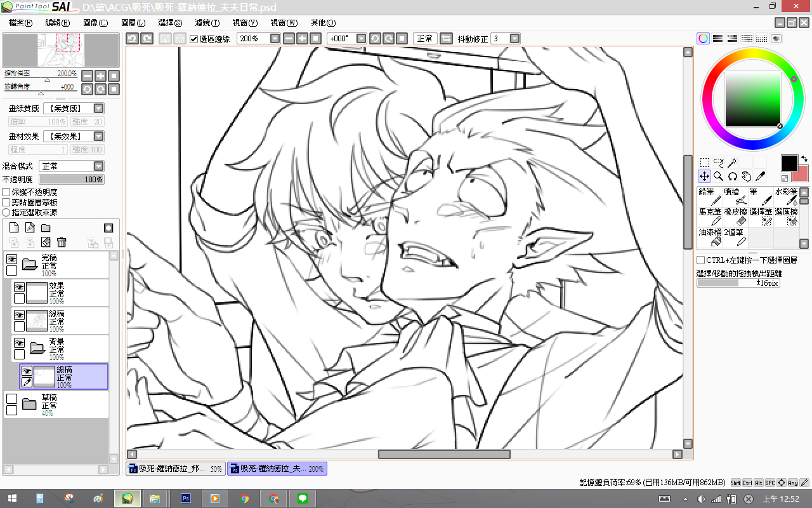
Task: Flip canvas horizontally toolbar button
Action: (x=446, y=39)
